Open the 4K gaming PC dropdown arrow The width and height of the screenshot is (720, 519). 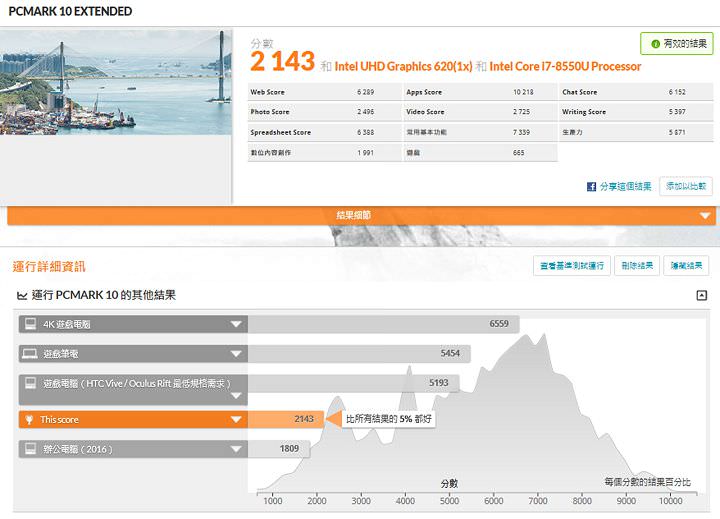pyautogui.click(x=236, y=324)
